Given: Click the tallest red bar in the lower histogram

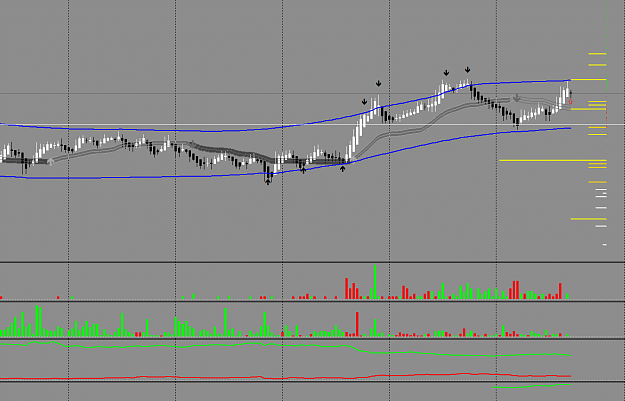Looking at the screenshot, I should (358, 324).
